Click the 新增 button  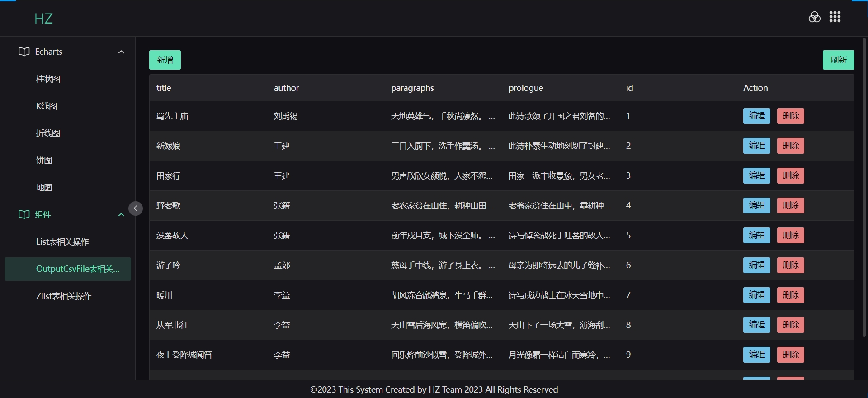165,60
